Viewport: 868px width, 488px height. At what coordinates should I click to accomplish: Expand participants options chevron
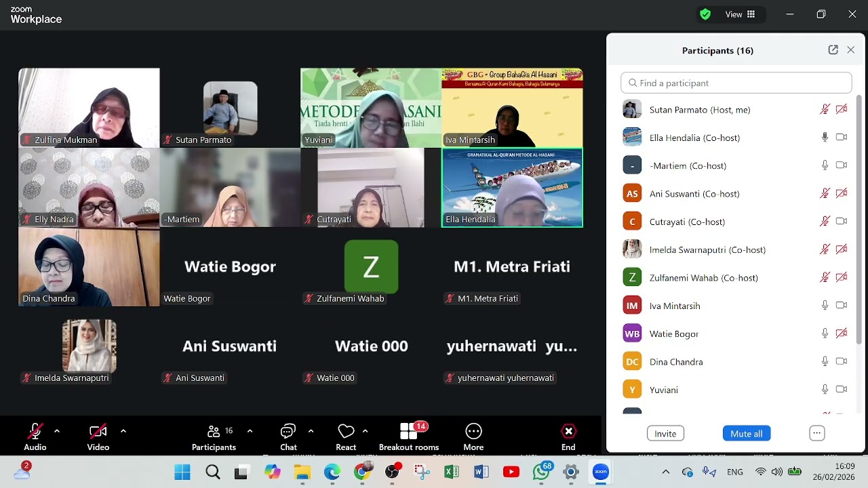250,431
